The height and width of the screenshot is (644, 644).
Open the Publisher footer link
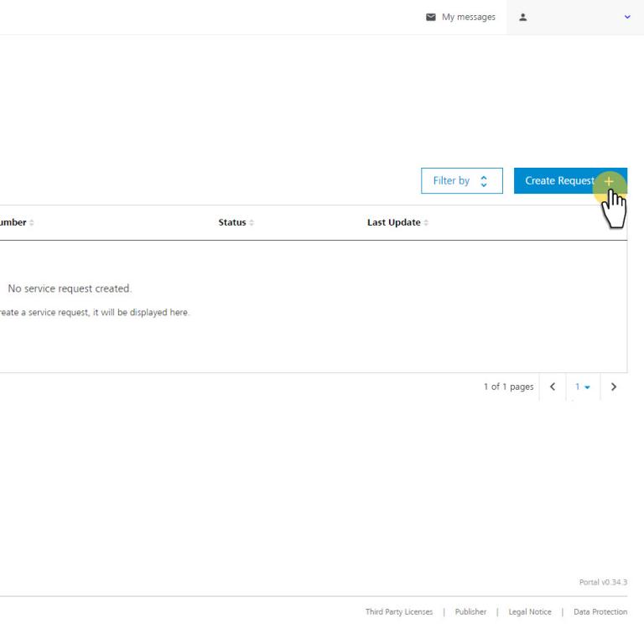(470, 612)
